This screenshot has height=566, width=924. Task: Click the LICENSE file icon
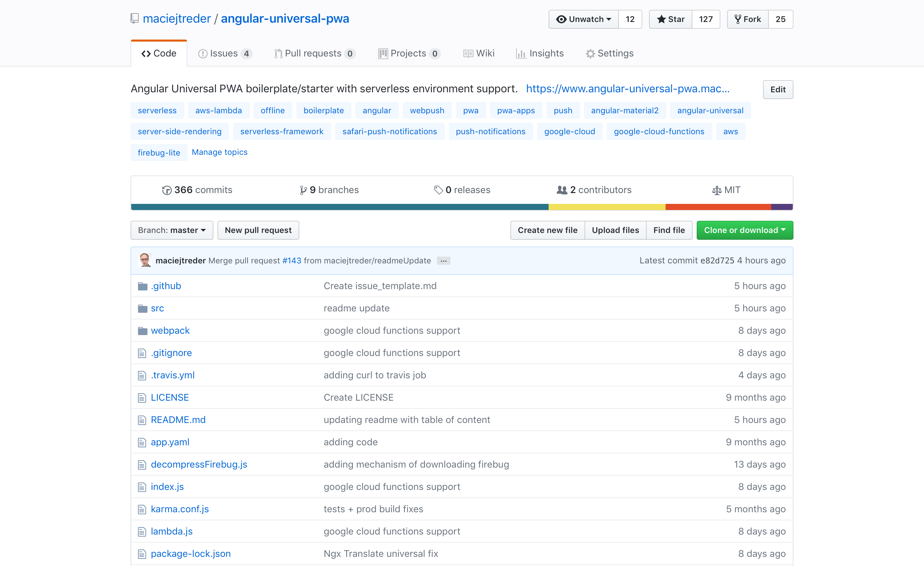[142, 398]
